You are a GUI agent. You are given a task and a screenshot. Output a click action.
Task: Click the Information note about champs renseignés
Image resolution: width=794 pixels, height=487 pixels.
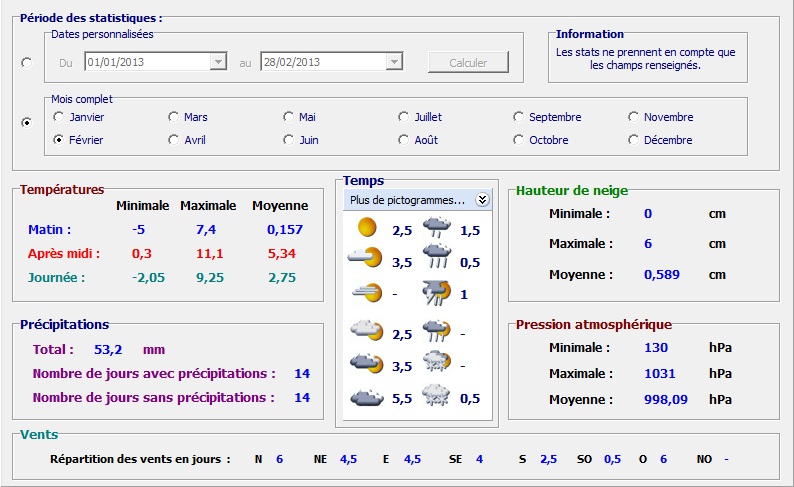645,59
